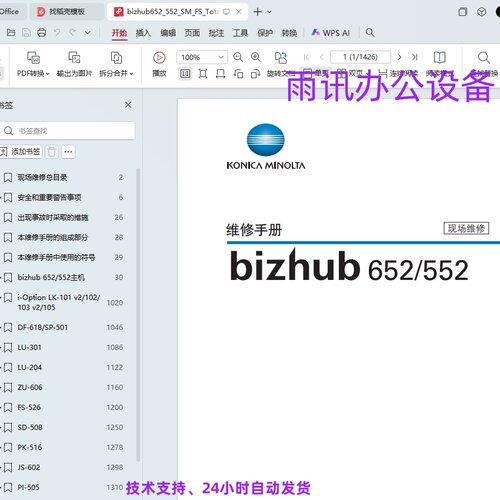Jump to the first page arrow

(x=306, y=57)
